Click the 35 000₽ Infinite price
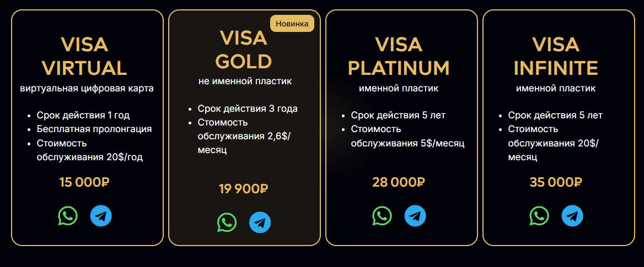The width and height of the screenshot is (644, 267). 556,182
